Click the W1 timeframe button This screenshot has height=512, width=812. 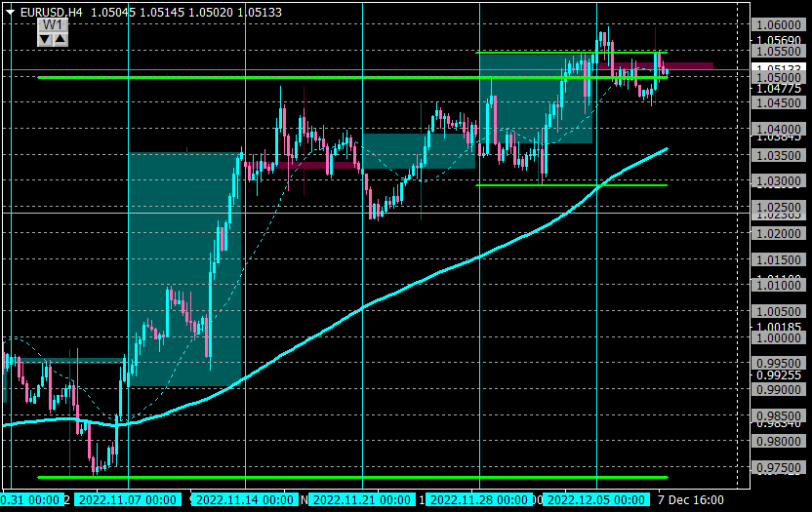(53, 24)
